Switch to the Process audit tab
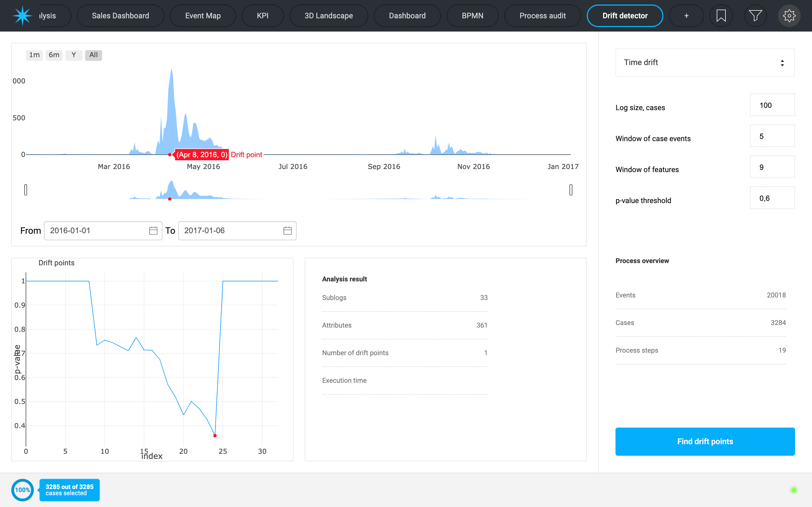The width and height of the screenshot is (812, 507). [x=542, y=16]
